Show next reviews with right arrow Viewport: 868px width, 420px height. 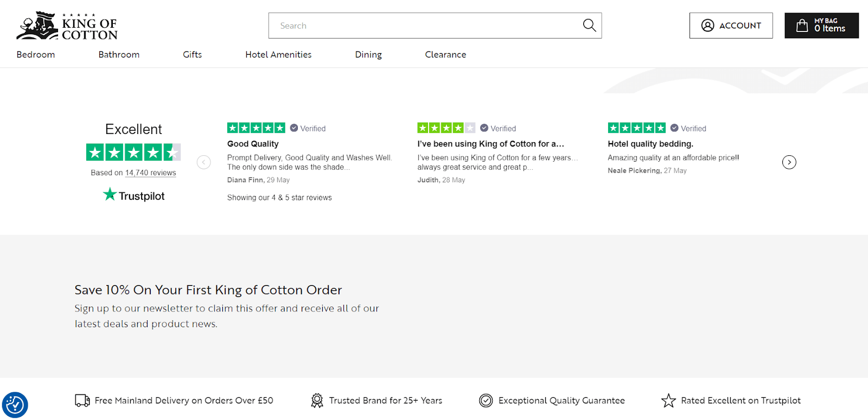point(789,162)
